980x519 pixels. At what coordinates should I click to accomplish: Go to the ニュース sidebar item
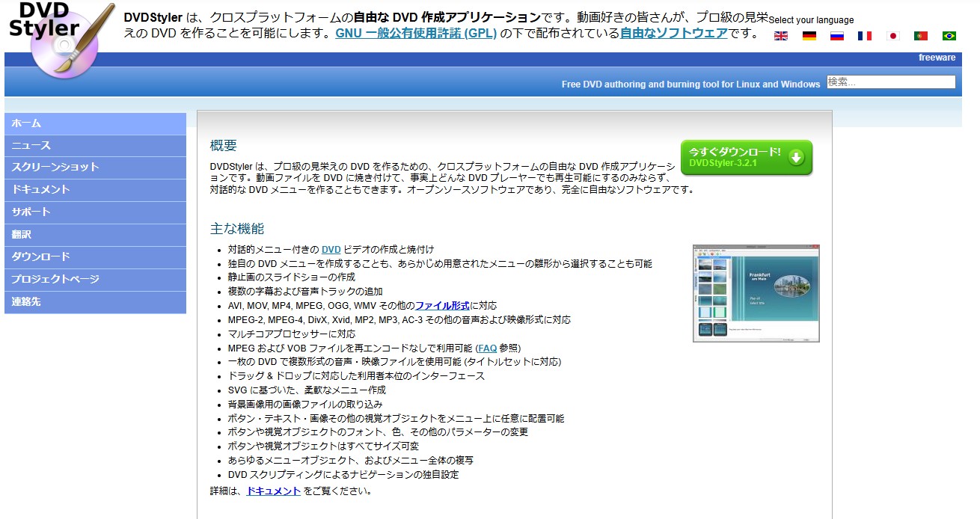(x=95, y=146)
